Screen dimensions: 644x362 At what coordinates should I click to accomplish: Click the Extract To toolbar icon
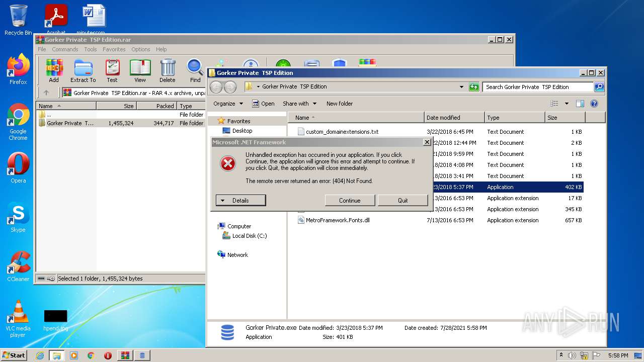83,71
